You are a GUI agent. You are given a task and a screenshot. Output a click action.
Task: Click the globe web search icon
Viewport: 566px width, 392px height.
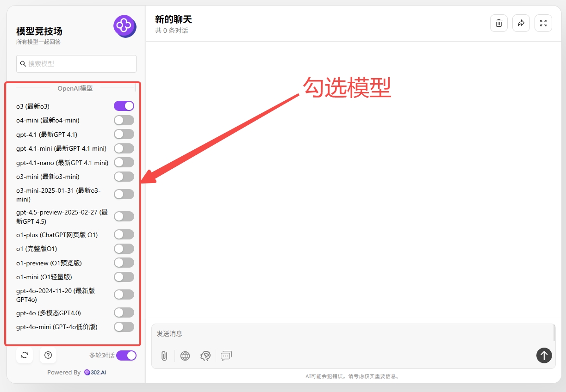[185, 355]
